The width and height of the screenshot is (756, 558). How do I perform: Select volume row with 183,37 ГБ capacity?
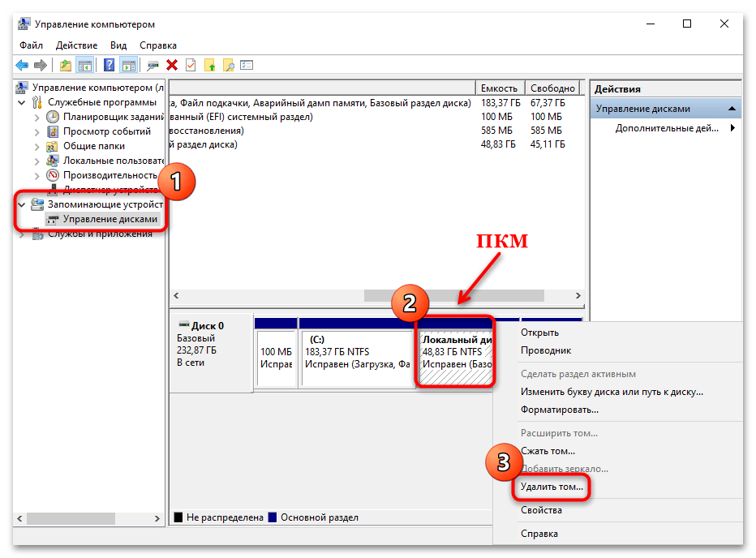tap(376, 103)
